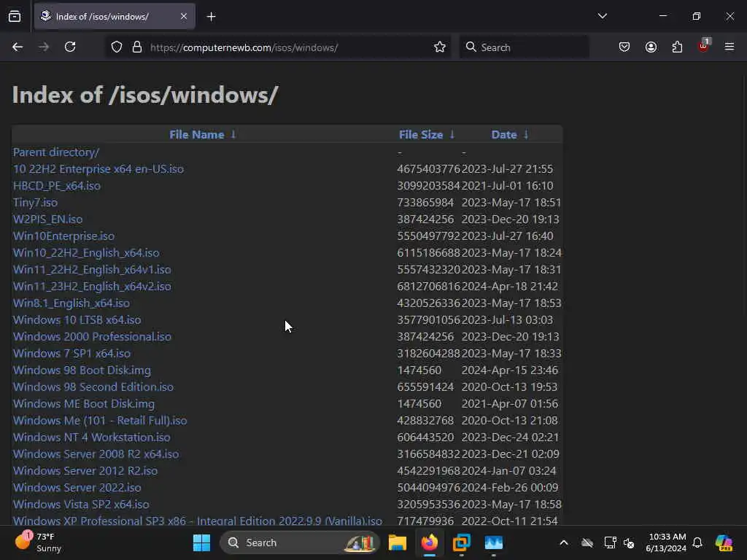Image resolution: width=747 pixels, height=560 pixels.
Task: Open the Firefox account icon
Action: [x=651, y=47]
